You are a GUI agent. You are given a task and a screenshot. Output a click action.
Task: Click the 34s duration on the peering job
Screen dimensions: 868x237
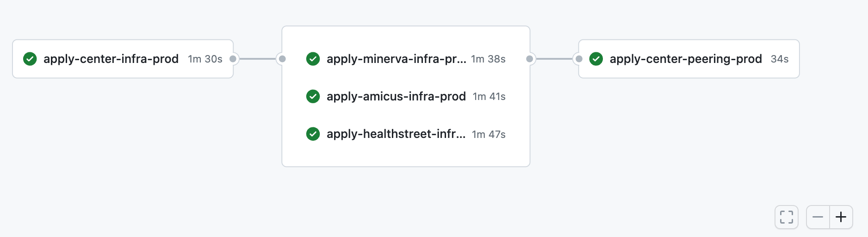pyautogui.click(x=780, y=59)
